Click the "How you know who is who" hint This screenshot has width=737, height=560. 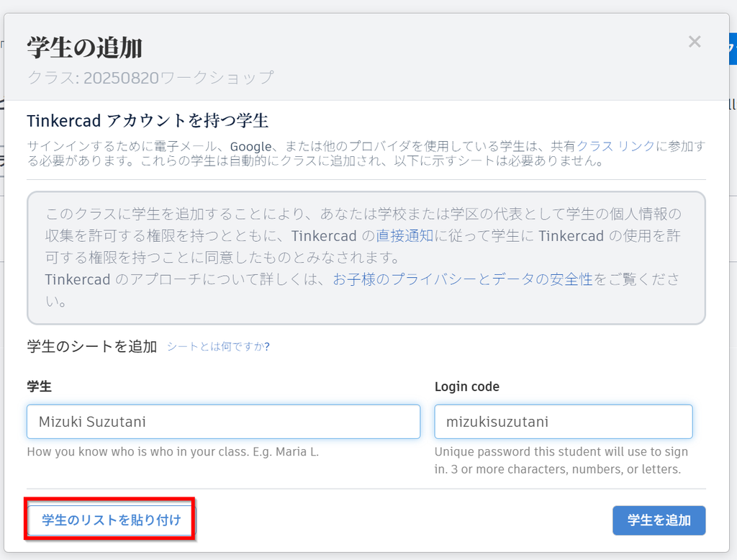tap(172, 453)
